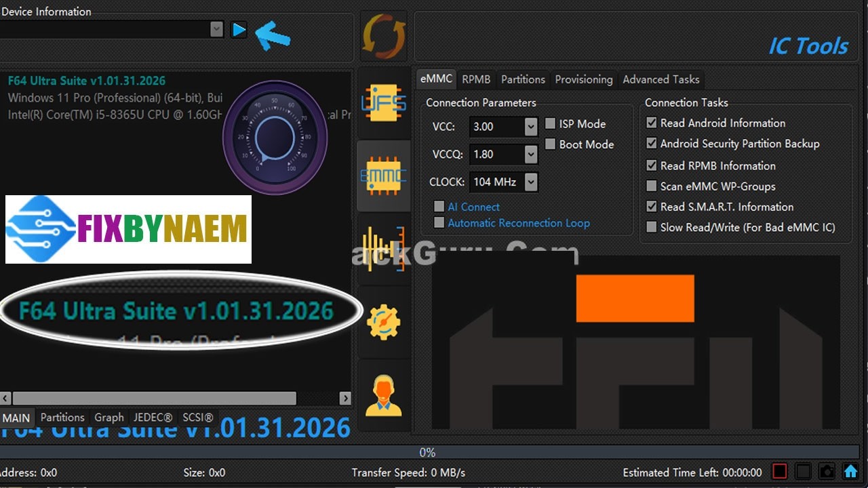
Task: Click the AI Connect link text
Action: tap(473, 207)
